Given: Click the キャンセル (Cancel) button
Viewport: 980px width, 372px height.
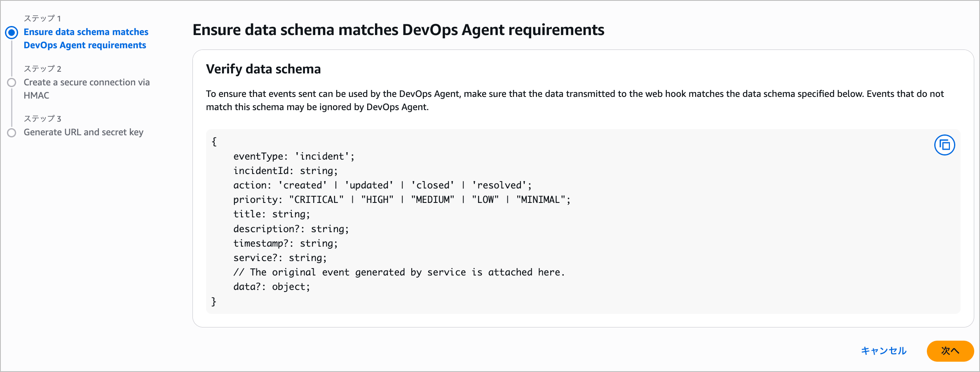Looking at the screenshot, I should pos(884,351).
